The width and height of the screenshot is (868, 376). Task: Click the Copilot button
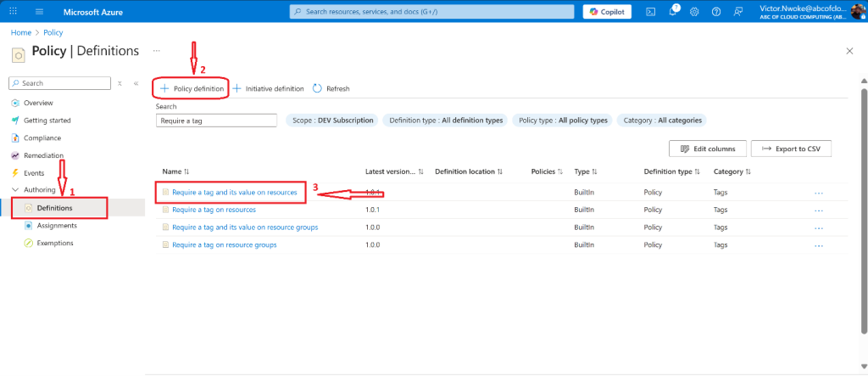coord(607,12)
